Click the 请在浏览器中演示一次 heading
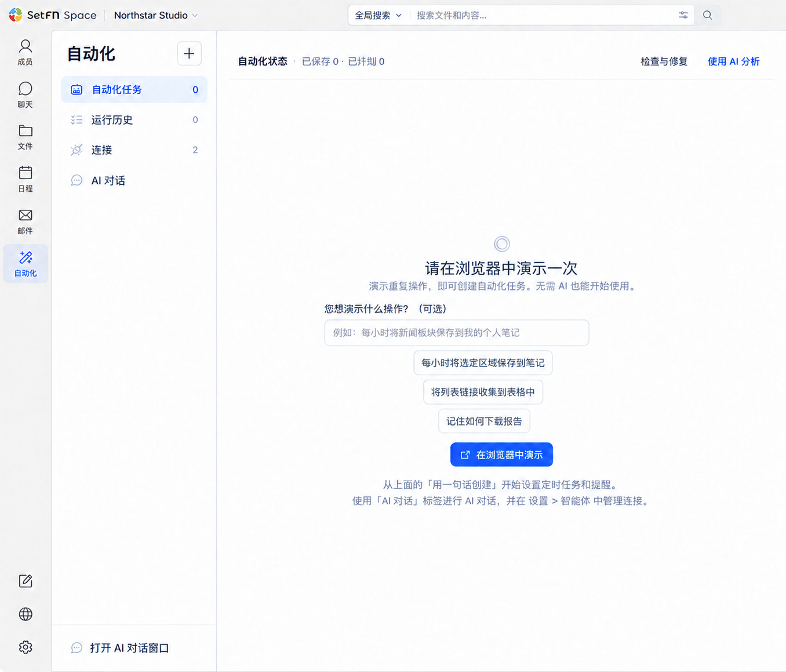 (501, 268)
